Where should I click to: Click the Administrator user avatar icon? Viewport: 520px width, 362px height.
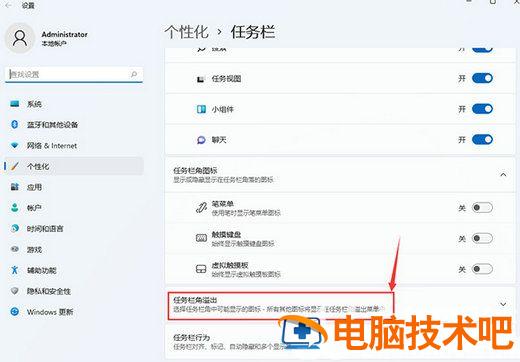[x=20, y=38]
